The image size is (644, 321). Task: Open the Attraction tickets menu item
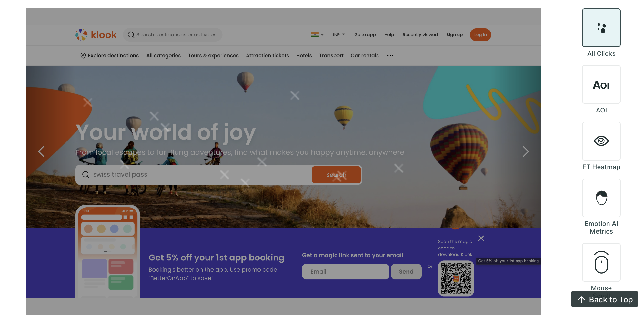267,56
